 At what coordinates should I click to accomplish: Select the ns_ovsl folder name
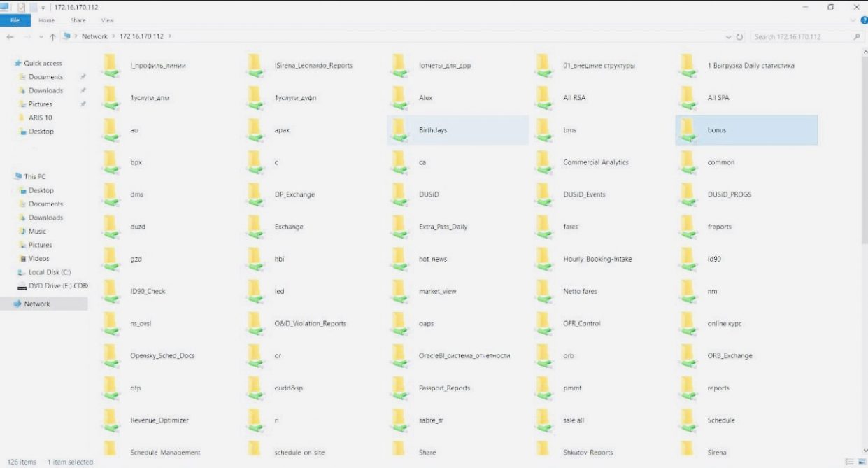[x=141, y=324]
